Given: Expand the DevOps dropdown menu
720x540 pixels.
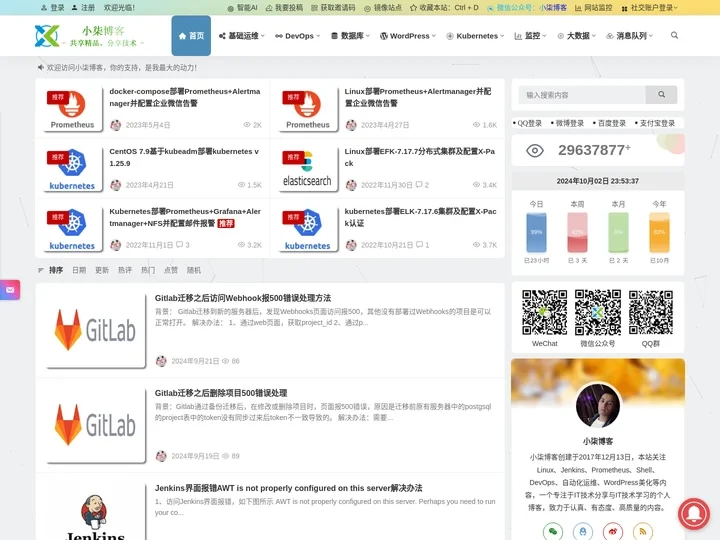Looking at the screenshot, I should coord(298,36).
